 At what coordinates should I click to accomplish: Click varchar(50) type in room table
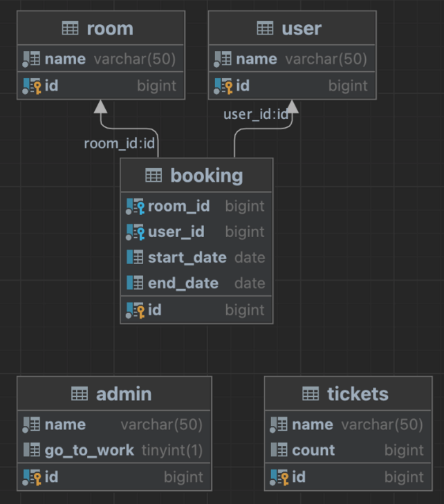(135, 59)
